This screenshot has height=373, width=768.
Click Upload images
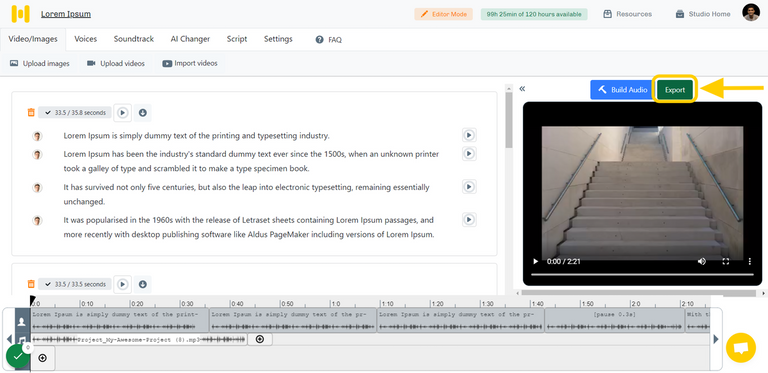40,64
